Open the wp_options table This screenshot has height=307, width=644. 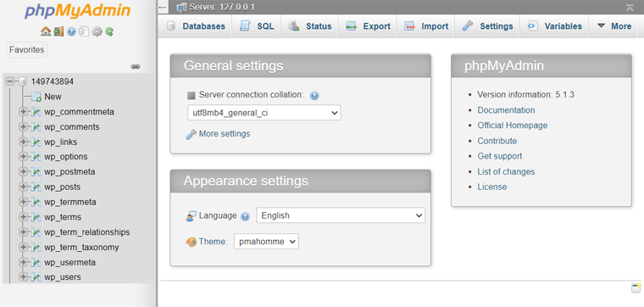point(66,157)
